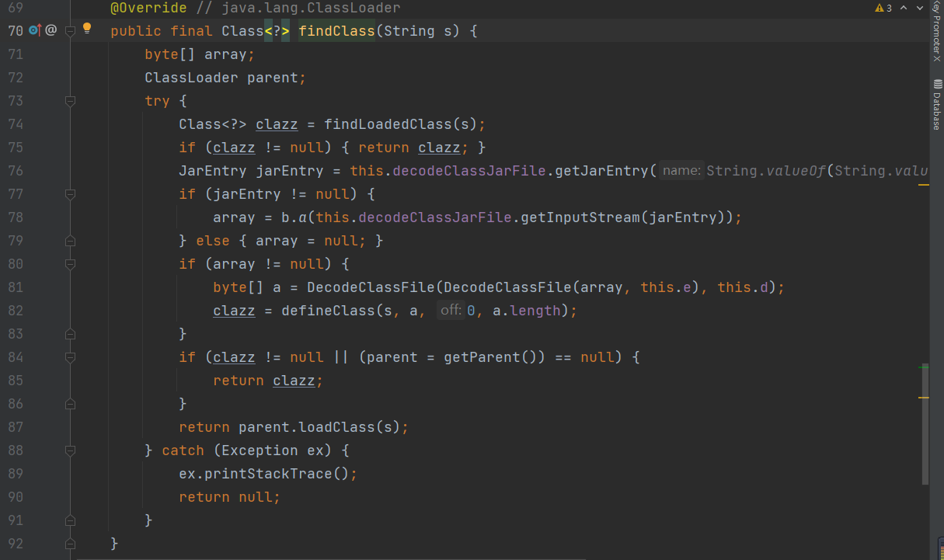Click the getJarEntry method call
This screenshot has height=560, width=944.
pos(601,171)
